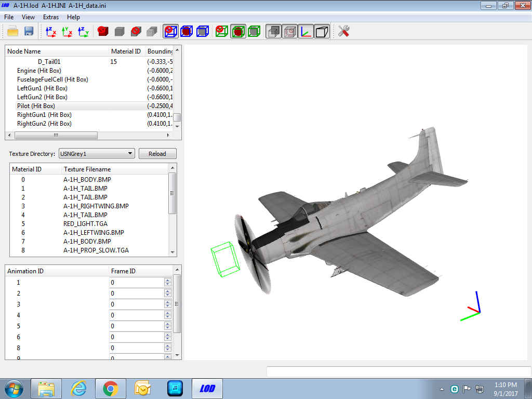Screen dimensions: 532x399
Task: Click the node list Material ID column header
Action: click(127, 51)
